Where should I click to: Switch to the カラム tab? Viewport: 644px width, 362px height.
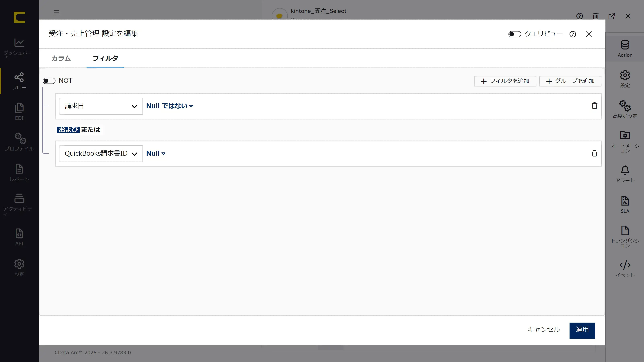pyautogui.click(x=61, y=58)
